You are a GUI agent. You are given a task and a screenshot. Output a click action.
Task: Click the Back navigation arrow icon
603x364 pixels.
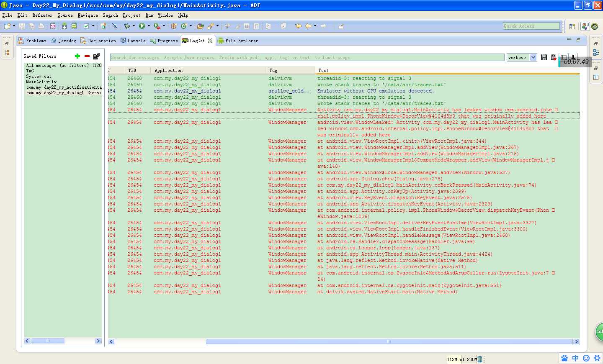pyautogui.click(x=308, y=26)
